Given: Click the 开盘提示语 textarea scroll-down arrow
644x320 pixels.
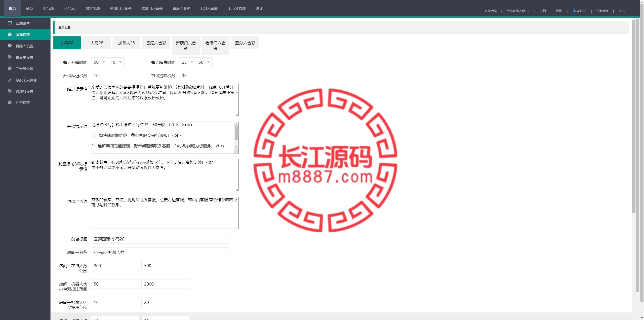Looking at the screenshot, I should (236, 147).
